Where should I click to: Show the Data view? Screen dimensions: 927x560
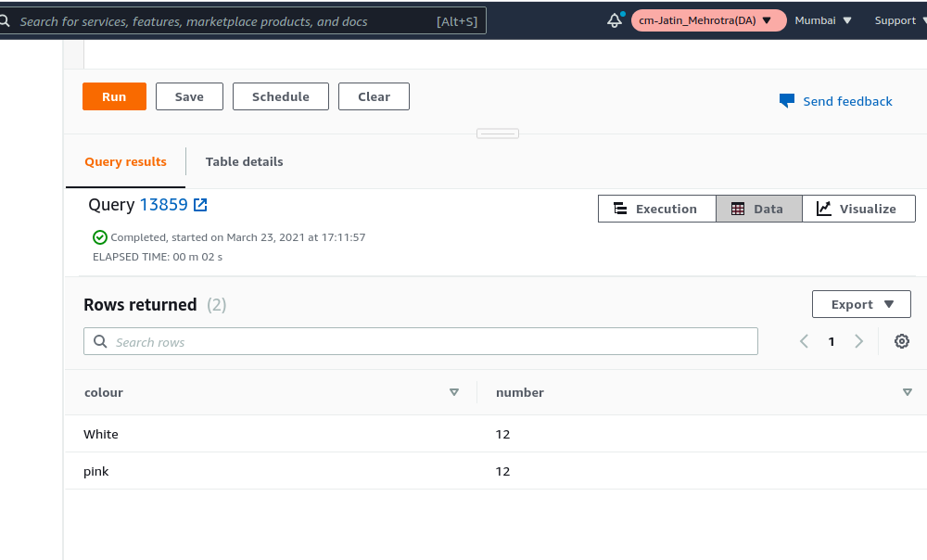coord(758,209)
